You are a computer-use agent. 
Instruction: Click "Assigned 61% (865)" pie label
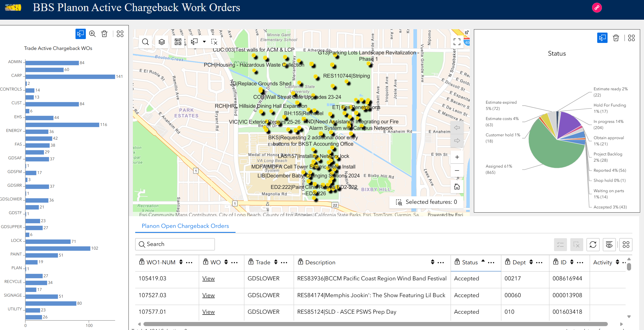coord(499,169)
